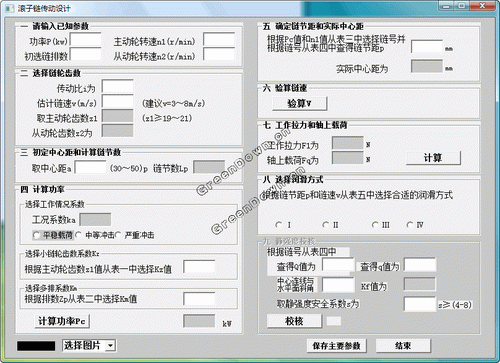The width and height of the screenshot is (500, 363).
Task: Click the 取中心距a input field
Action: (91, 167)
